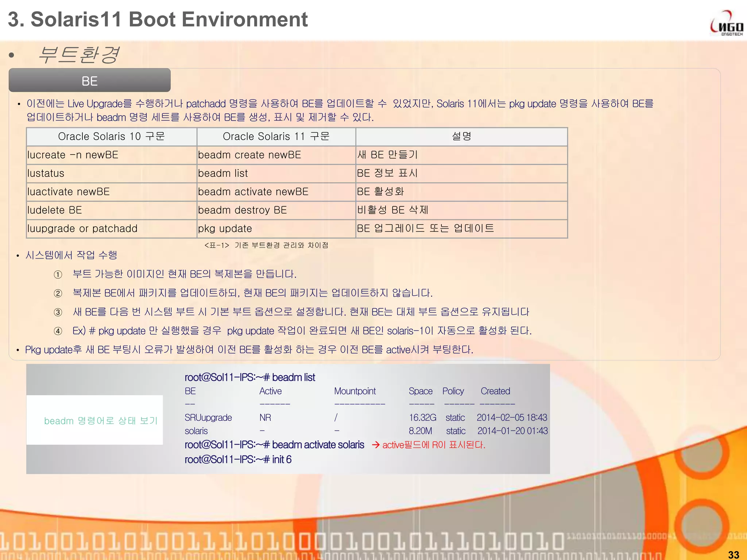Click the beadm destroy BE cell
This screenshot has height=560, width=747.
[276, 210]
